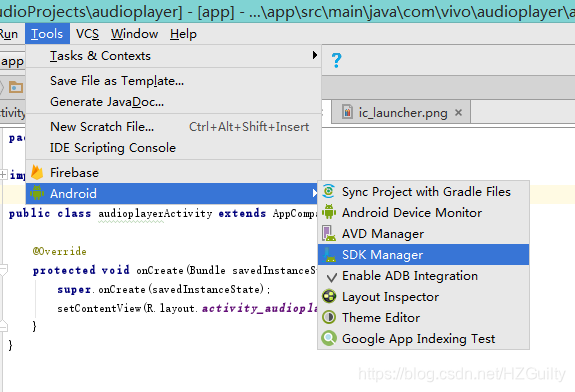575x392 pixels.
Task: Open IDE Scripting Console
Action: 173,148
